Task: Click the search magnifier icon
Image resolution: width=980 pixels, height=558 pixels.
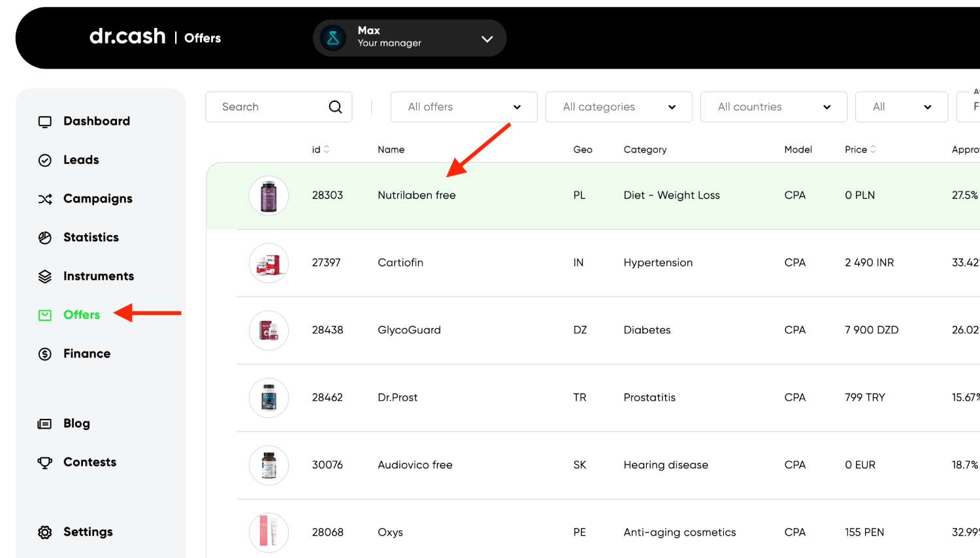Action: [x=335, y=107]
